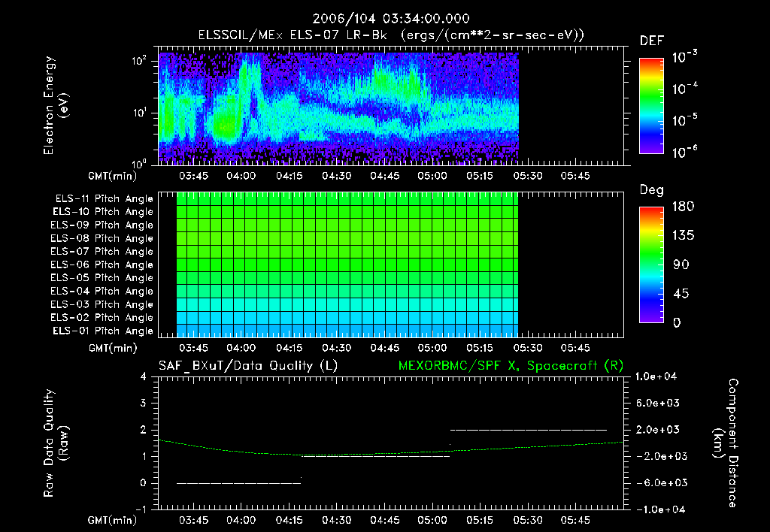Screen dimensions: 770x532
Task: Click the Deg pitch angle color bar
Action: coord(651,264)
